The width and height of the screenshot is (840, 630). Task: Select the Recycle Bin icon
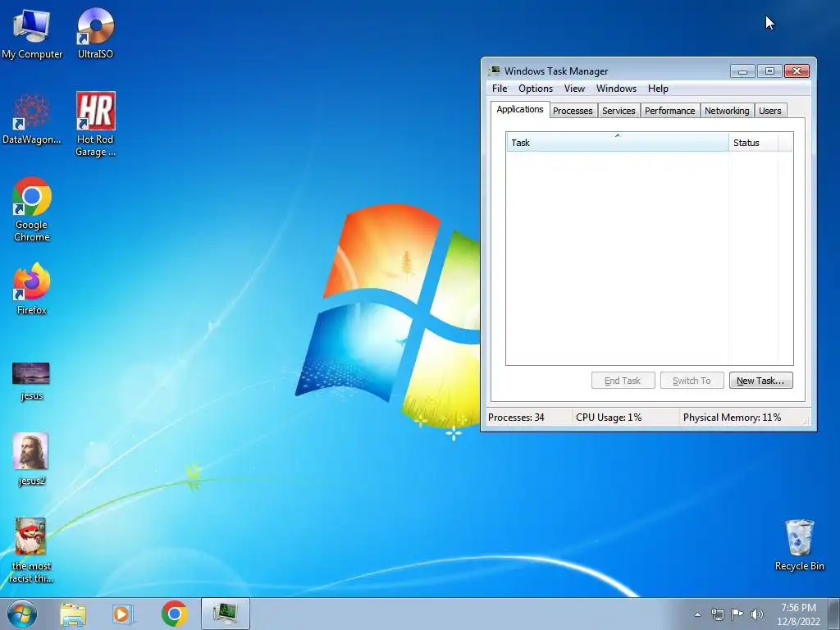(799, 546)
